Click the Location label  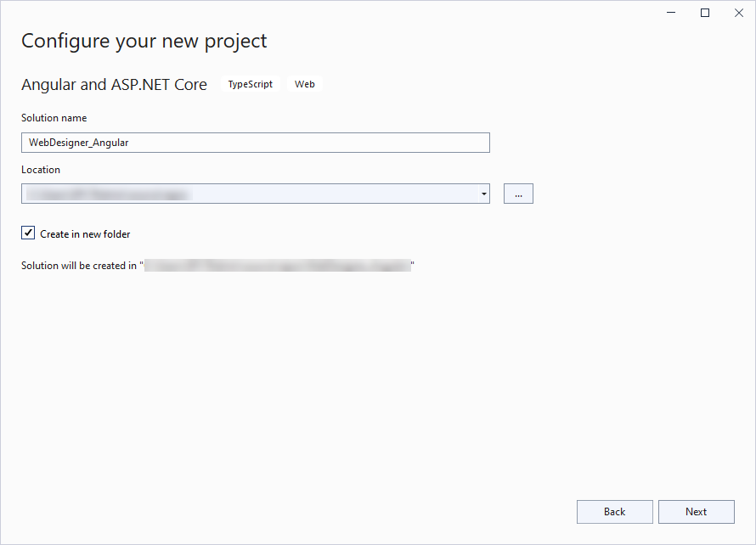(x=41, y=170)
